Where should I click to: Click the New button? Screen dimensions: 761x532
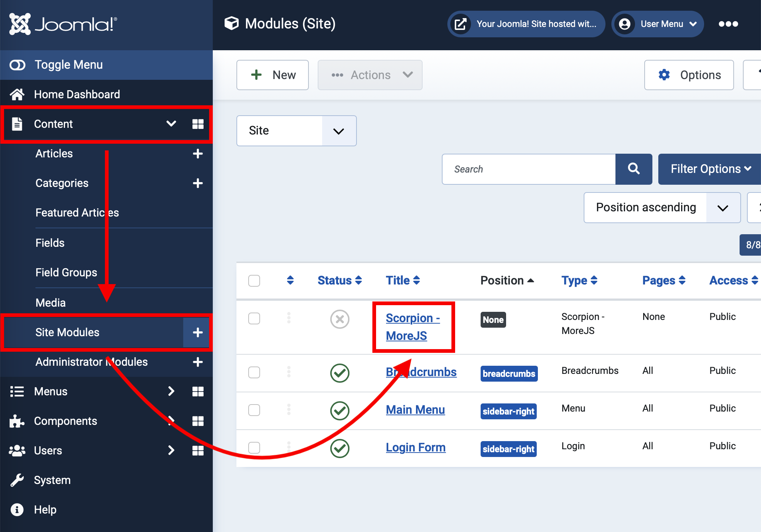(273, 75)
